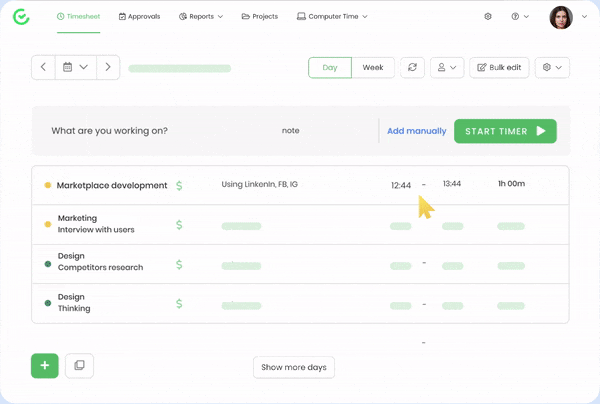
Task: Open the calendar date picker
Action: [x=75, y=67]
